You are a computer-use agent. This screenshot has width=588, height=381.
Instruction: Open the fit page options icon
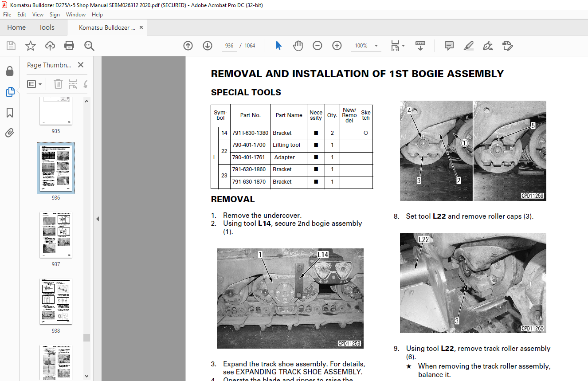(397, 46)
